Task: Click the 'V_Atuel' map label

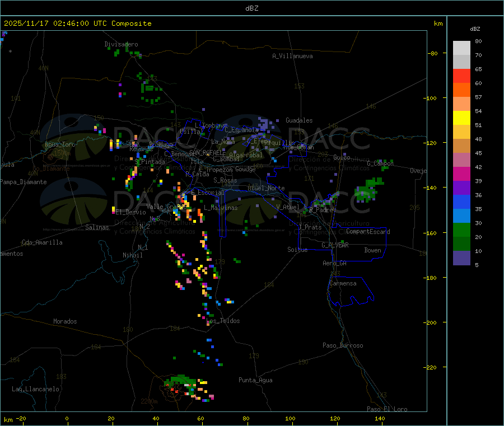Action: [x=288, y=207]
